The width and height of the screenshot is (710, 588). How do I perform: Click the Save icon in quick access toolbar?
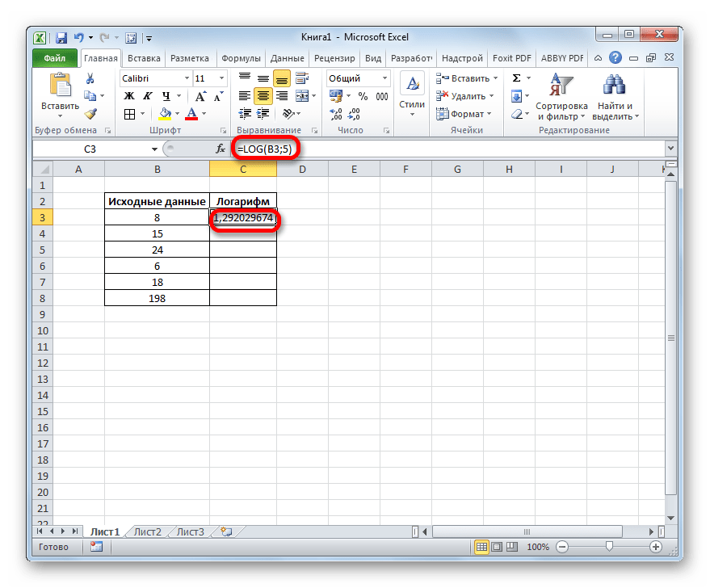click(x=61, y=37)
